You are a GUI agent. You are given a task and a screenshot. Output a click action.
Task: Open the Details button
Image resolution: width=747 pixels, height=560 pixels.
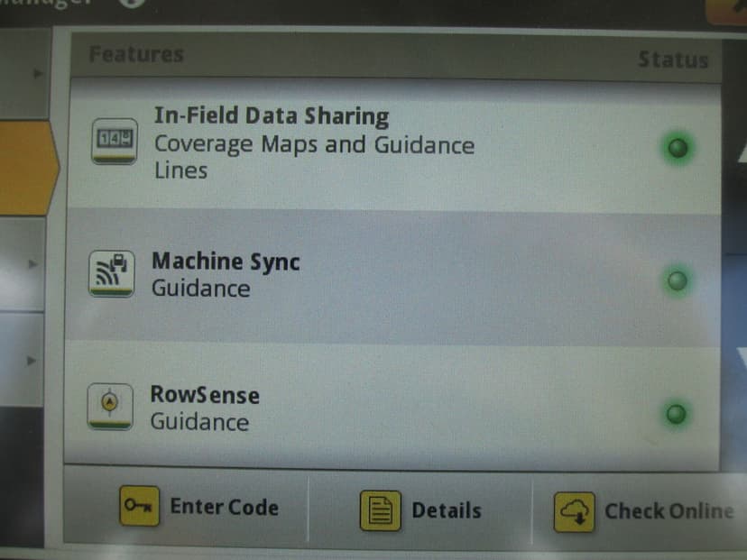420,510
